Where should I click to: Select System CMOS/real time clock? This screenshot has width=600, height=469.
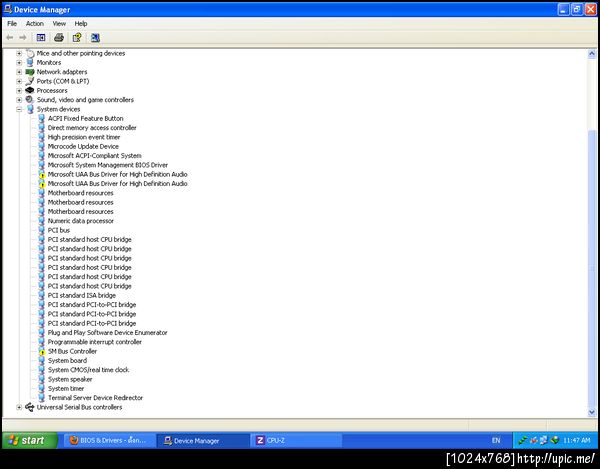(x=88, y=370)
